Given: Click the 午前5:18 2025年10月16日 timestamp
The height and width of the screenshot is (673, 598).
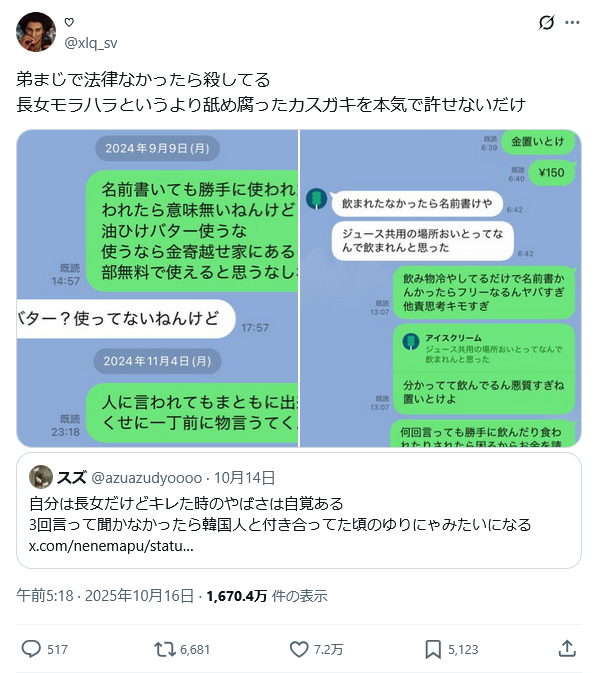Looking at the screenshot, I should (105, 596).
